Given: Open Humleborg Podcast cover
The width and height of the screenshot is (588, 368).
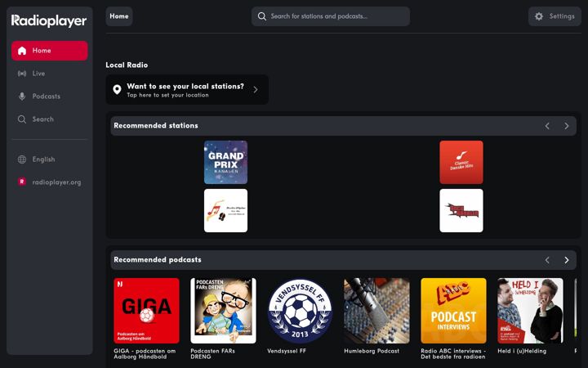Looking at the screenshot, I should [x=376, y=311].
